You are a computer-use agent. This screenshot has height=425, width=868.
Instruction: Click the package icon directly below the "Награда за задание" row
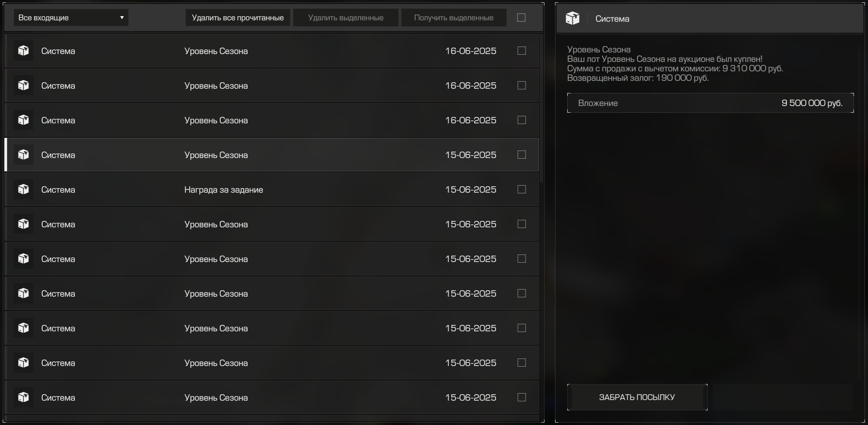tap(23, 224)
